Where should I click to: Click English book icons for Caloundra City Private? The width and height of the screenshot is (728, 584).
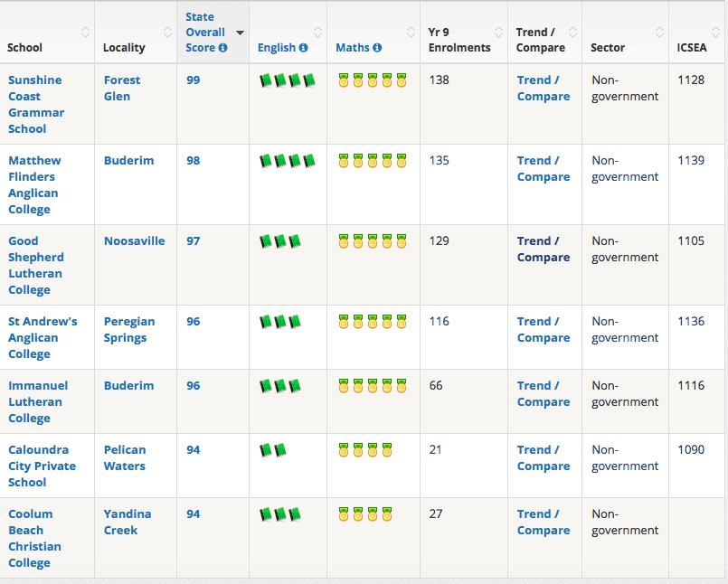[x=273, y=450]
